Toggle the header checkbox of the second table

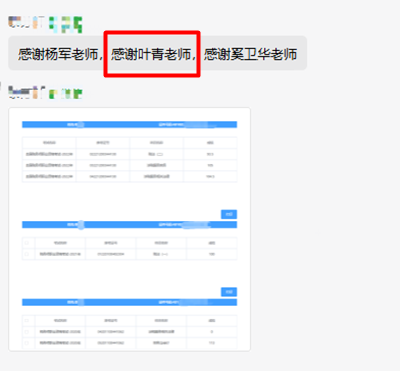27,243
